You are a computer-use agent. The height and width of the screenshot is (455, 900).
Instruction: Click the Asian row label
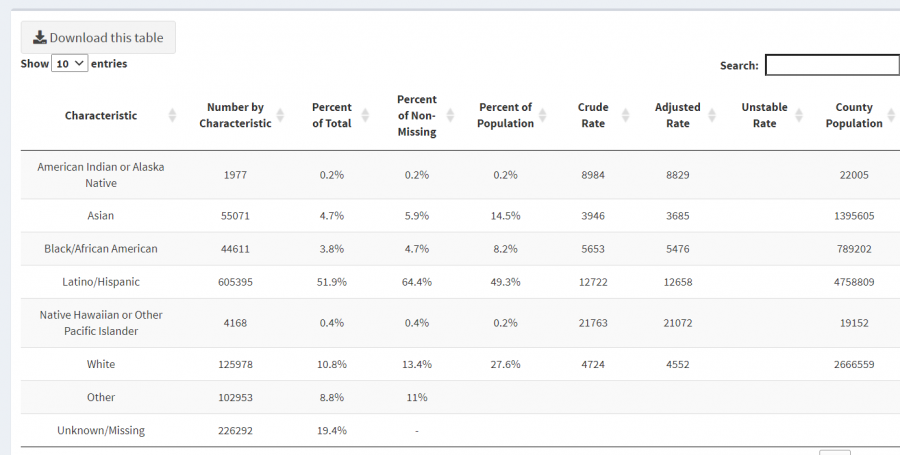[101, 216]
